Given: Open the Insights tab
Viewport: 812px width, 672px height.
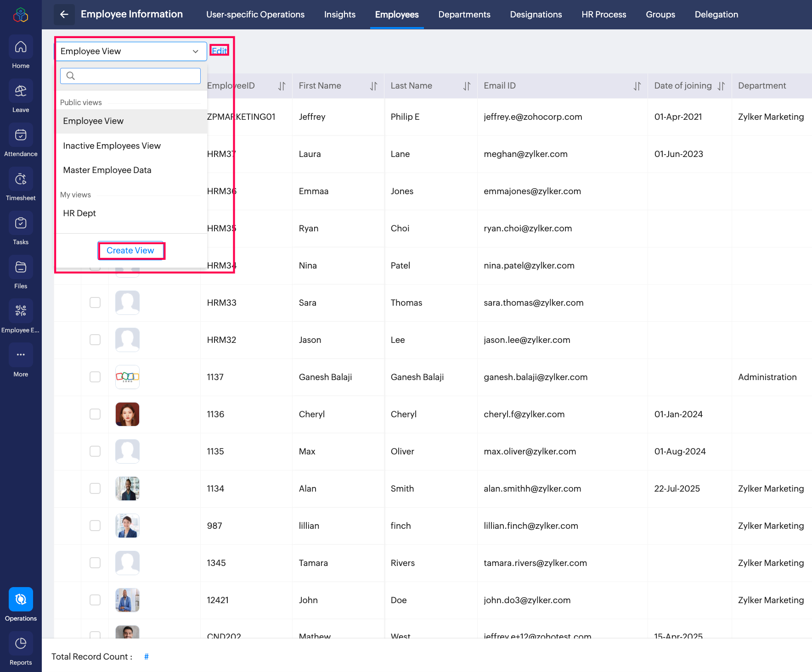Looking at the screenshot, I should [x=339, y=15].
